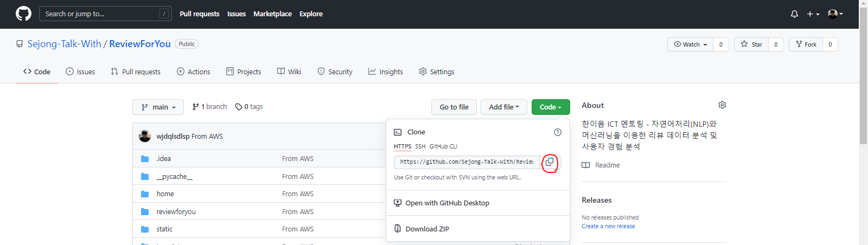
Task: Star the ReviewForYou repository
Action: (x=751, y=44)
